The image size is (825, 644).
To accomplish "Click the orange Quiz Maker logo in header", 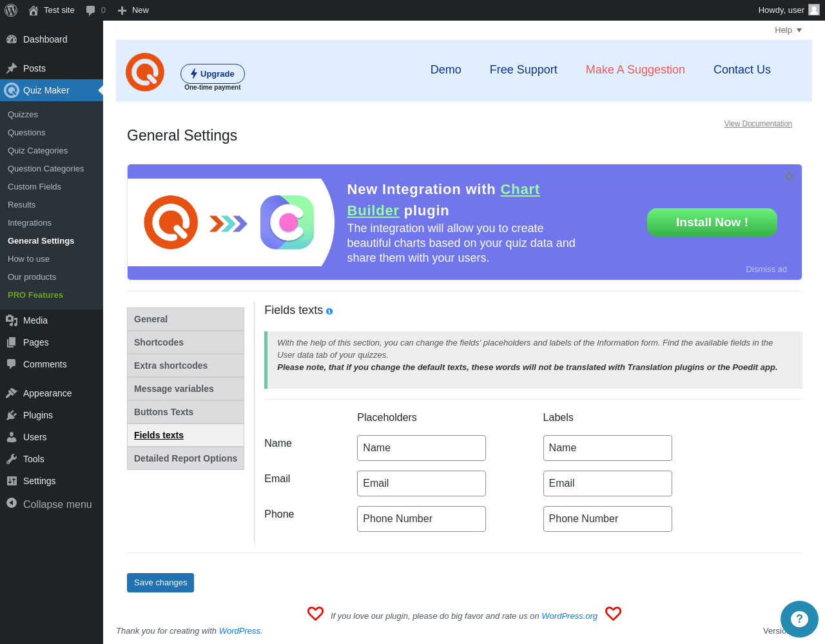I will click(x=145, y=72).
